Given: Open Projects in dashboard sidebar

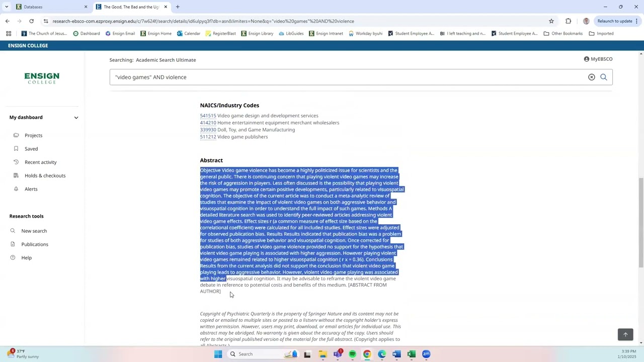Looking at the screenshot, I should (x=33, y=135).
